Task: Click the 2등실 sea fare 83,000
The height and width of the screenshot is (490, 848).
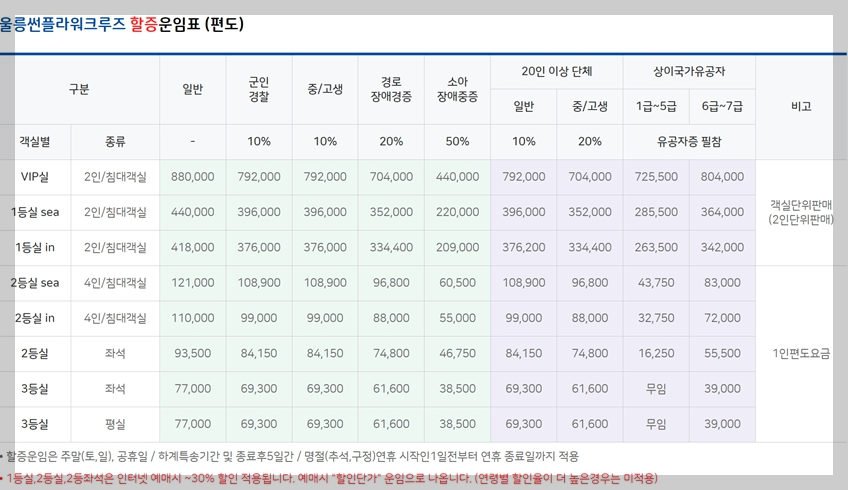Action: point(722,282)
